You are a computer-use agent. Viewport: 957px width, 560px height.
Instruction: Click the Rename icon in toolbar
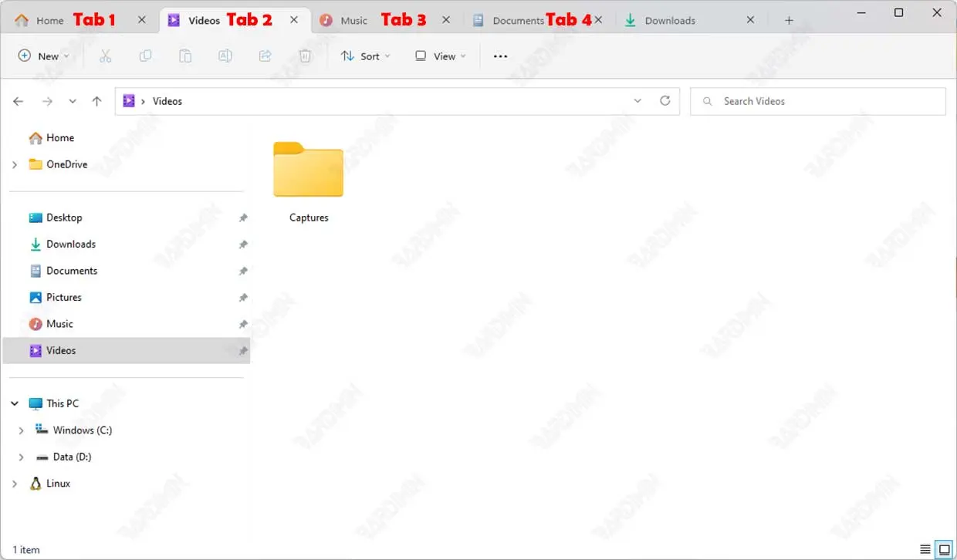225,56
